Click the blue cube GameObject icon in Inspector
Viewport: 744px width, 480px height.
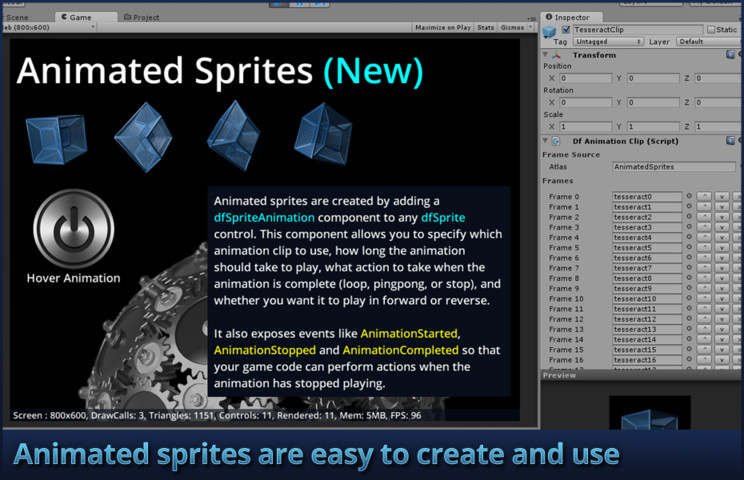(x=549, y=32)
